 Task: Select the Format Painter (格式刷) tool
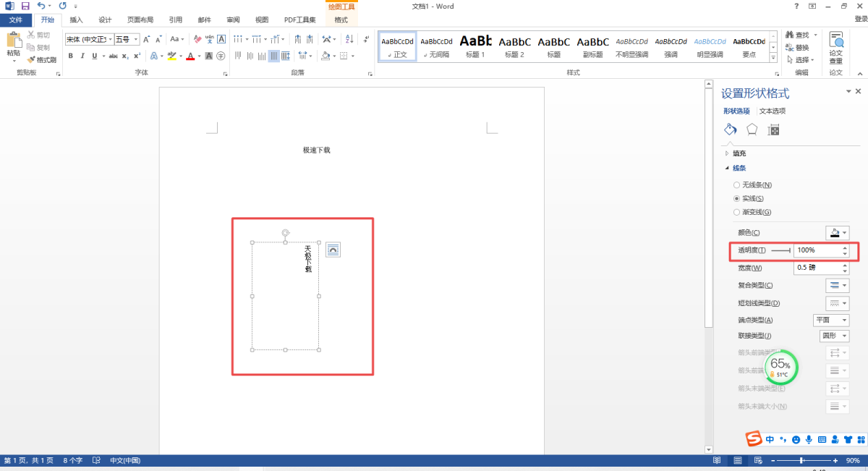(42, 60)
